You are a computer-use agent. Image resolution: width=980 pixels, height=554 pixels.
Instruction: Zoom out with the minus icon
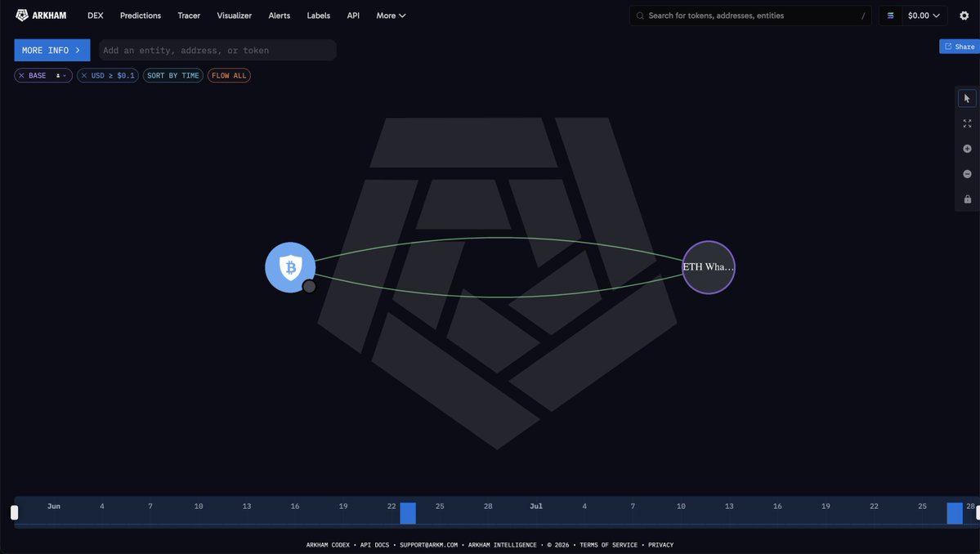[x=967, y=173]
